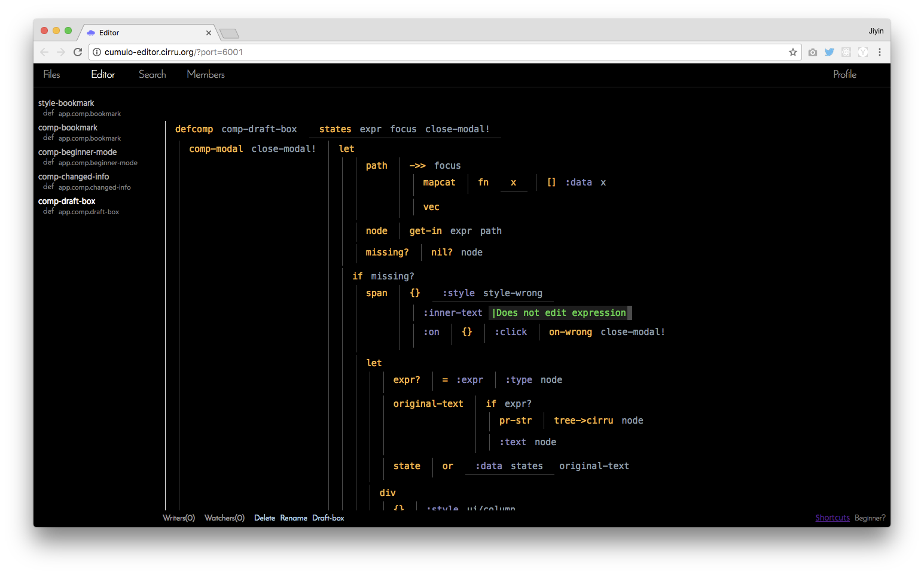Image resolution: width=924 pixels, height=575 pixels.
Task: Switch to the Search tab
Action: pyautogui.click(x=152, y=74)
